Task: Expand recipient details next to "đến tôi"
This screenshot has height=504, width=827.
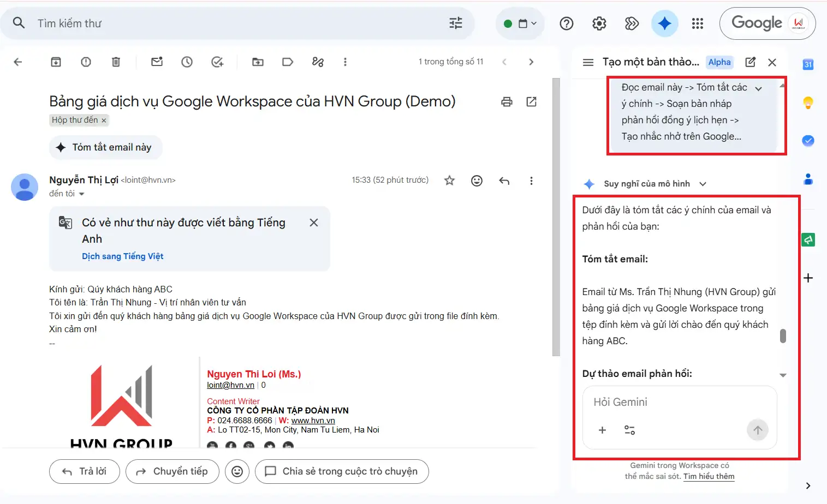Action: [82, 194]
